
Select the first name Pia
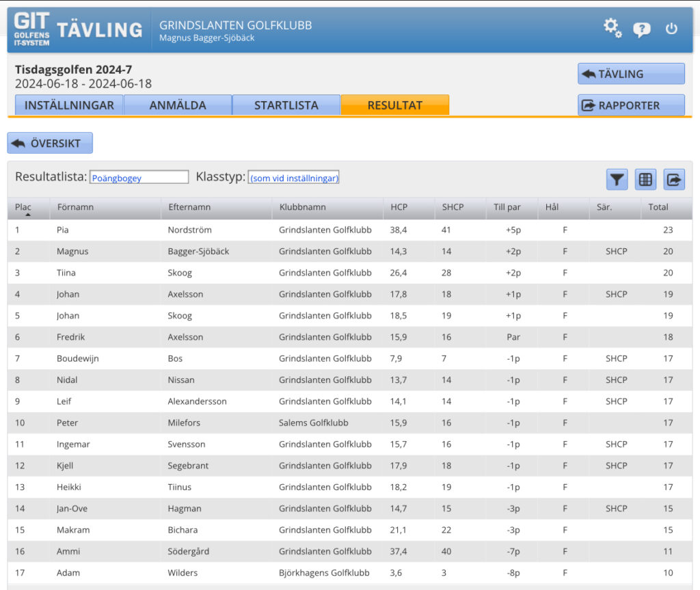click(62, 230)
